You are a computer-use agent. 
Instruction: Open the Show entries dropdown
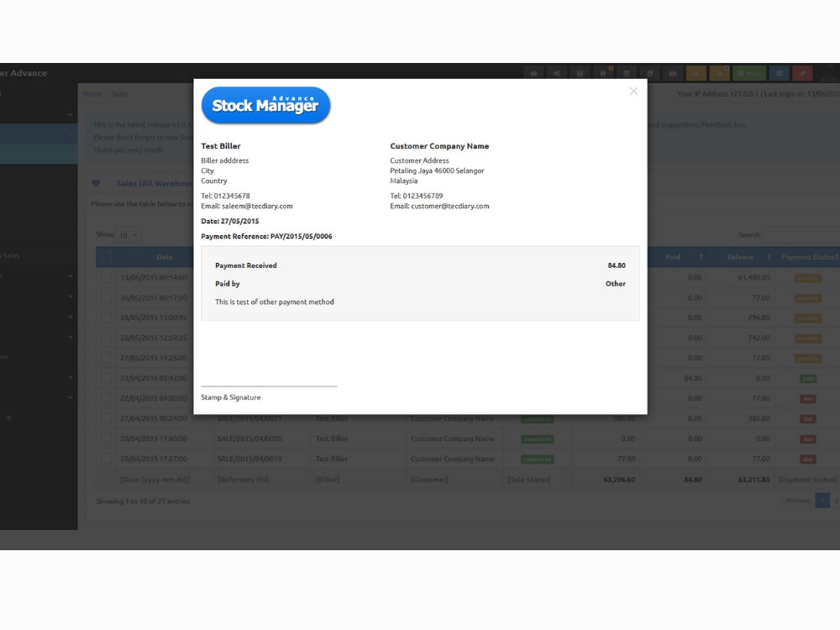pos(128,235)
